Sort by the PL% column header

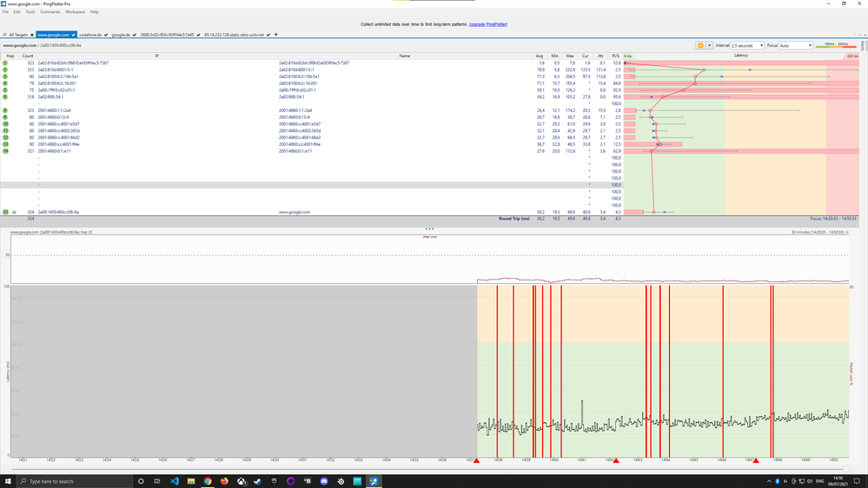(615, 56)
